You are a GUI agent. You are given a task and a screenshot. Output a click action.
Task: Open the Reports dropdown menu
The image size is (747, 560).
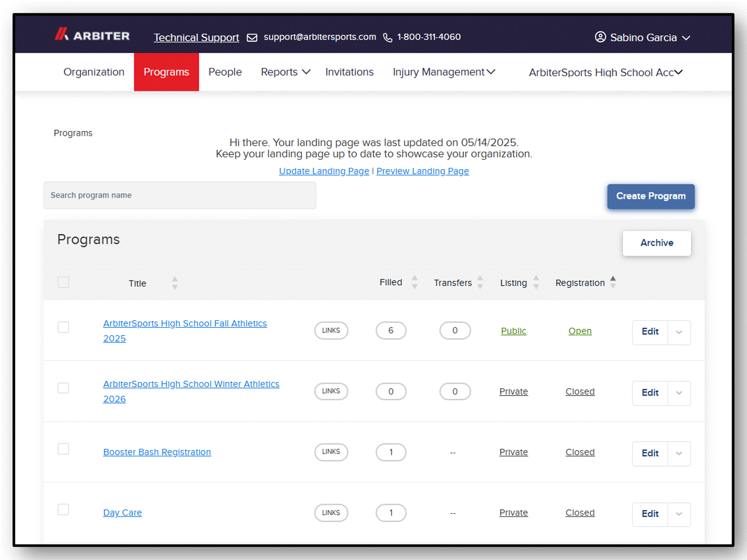(x=285, y=72)
